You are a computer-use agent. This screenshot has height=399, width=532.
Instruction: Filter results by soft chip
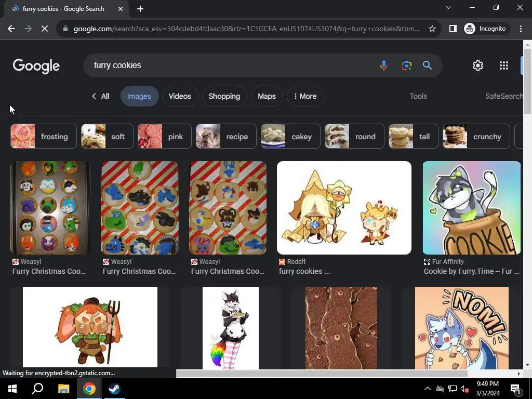107,137
